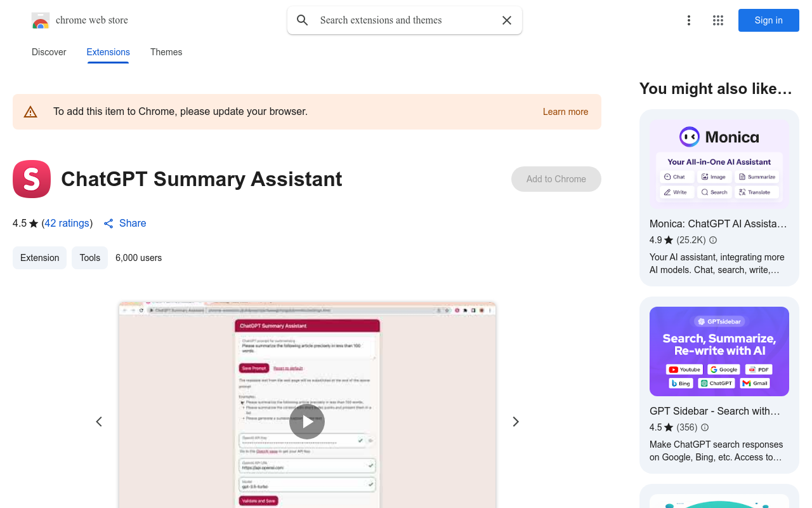Click info icon next to GPT Sidebar rating
Screen dimensions: 812x508
(705, 427)
